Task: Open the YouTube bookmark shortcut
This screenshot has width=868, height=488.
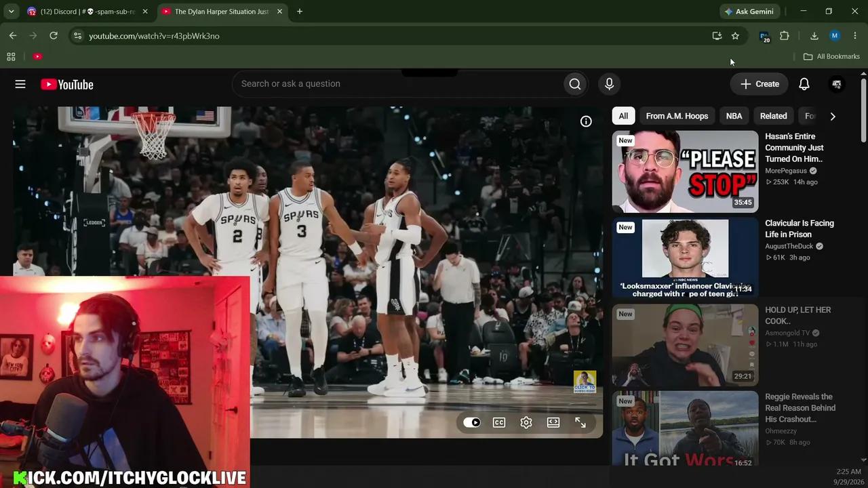Action: [x=37, y=56]
